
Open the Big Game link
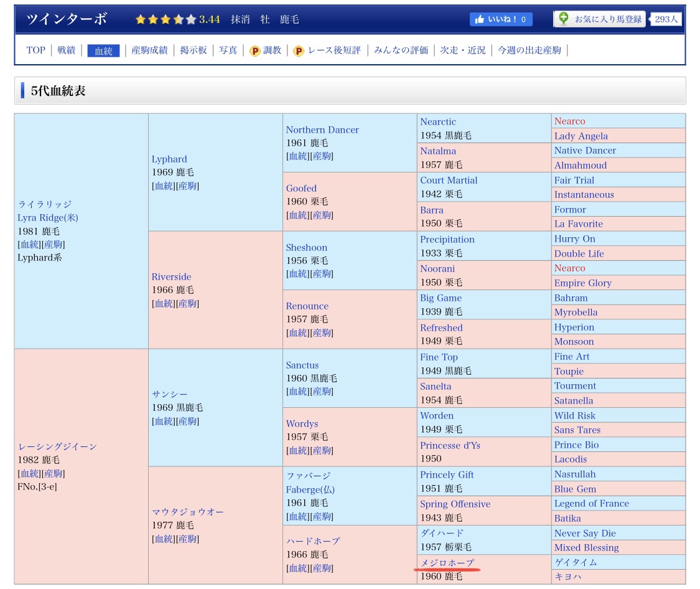coord(441,298)
